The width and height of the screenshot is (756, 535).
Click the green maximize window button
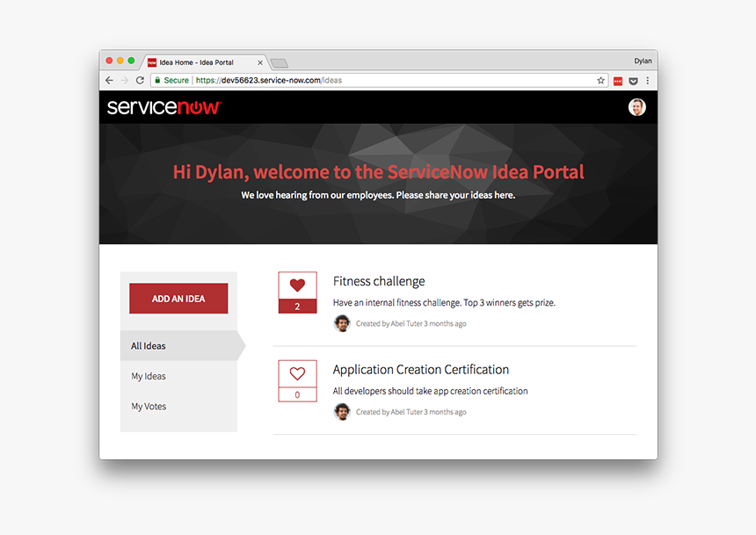[x=131, y=61]
